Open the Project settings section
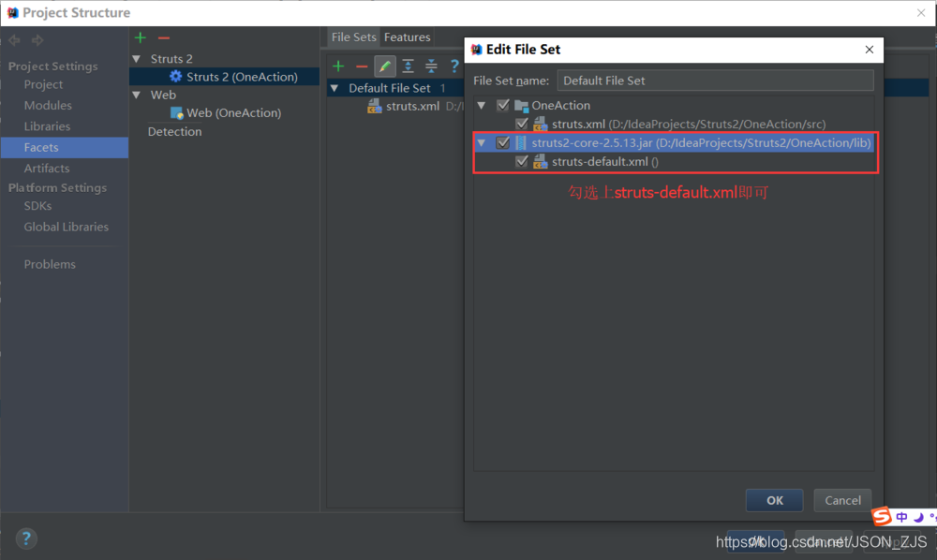This screenshot has height=560, width=937. pyautogui.click(x=43, y=84)
